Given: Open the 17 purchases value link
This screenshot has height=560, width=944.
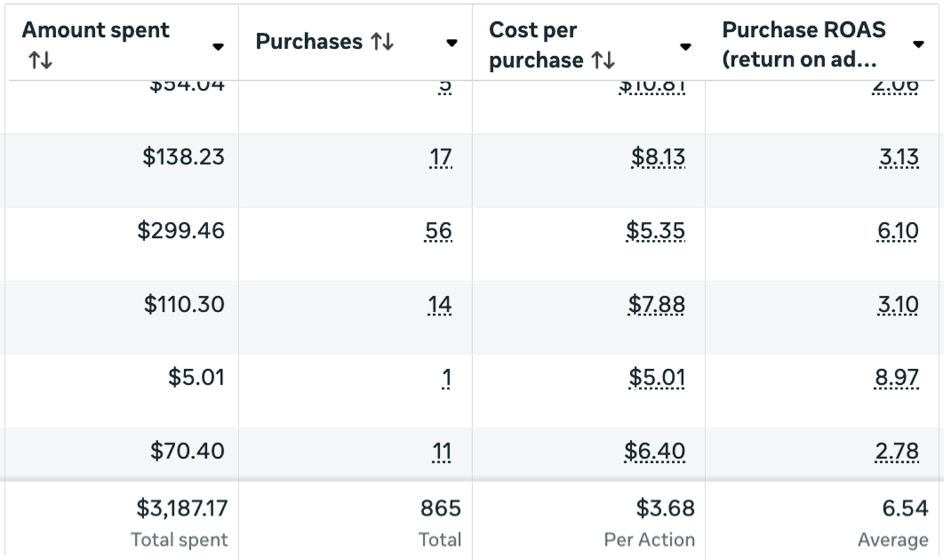Looking at the screenshot, I should click(x=440, y=157).
